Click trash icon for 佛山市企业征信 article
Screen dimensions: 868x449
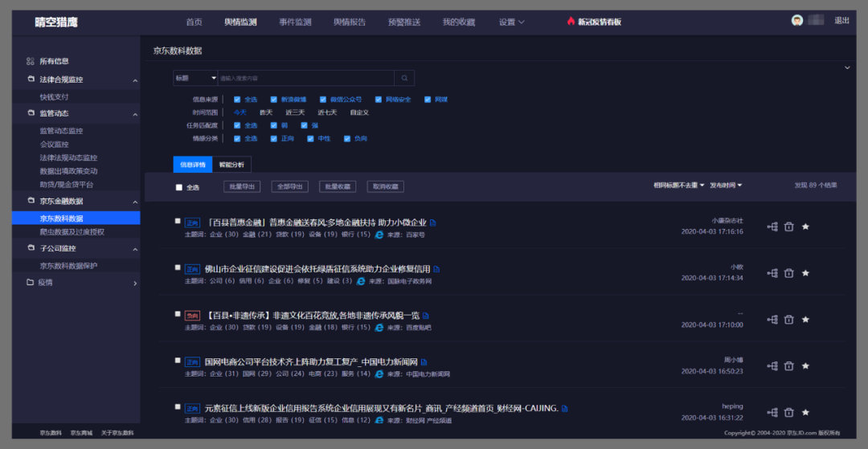point(789,273)
